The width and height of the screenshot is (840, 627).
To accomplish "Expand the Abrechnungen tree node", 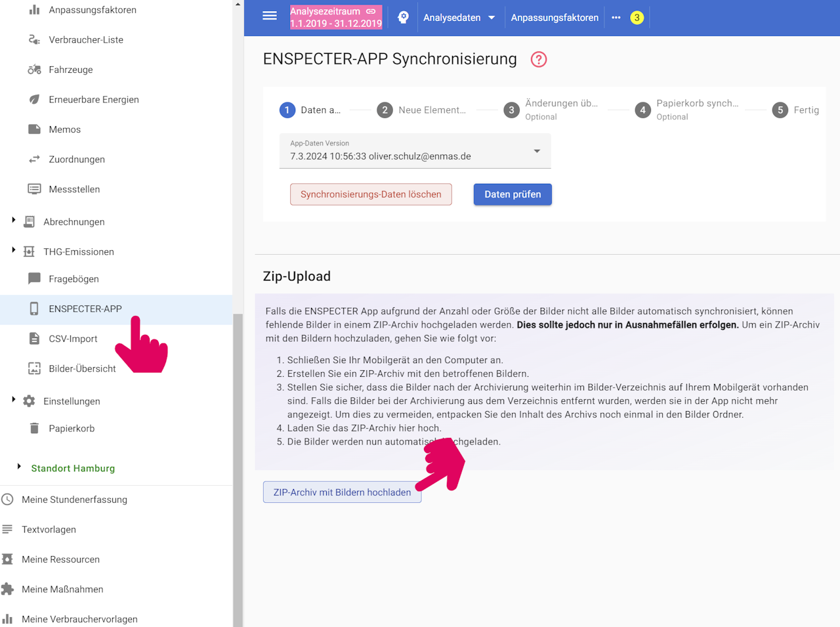I will pos(13,221).
